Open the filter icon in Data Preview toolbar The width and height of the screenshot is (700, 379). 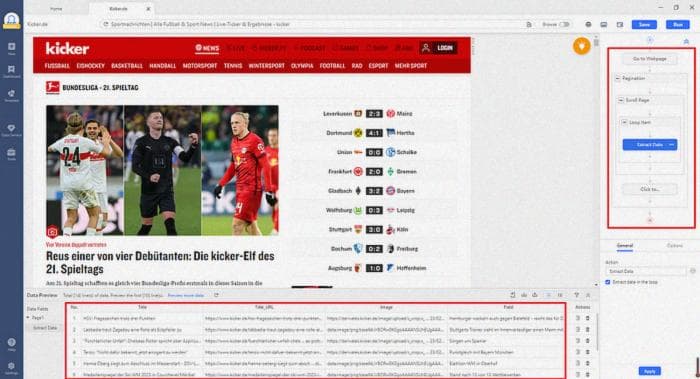coord(576,295)
